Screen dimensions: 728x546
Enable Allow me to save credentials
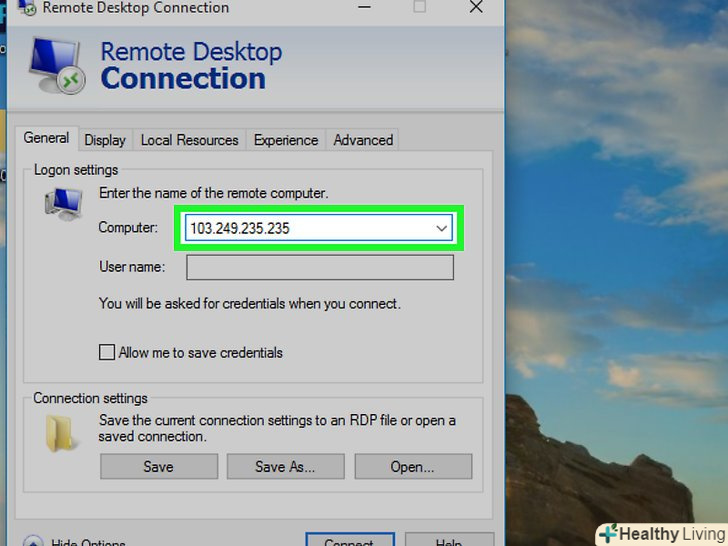coord(107,352)
